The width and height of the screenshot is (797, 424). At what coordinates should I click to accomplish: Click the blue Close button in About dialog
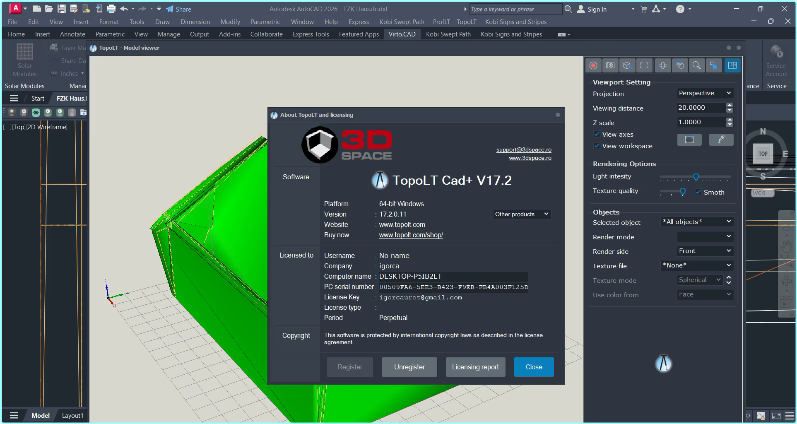click(534, 367)
